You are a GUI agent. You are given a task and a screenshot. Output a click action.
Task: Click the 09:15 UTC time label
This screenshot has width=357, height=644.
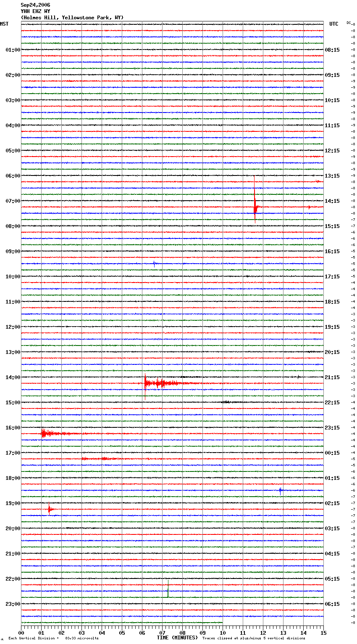pyautogui.click(x=332, y=75)
